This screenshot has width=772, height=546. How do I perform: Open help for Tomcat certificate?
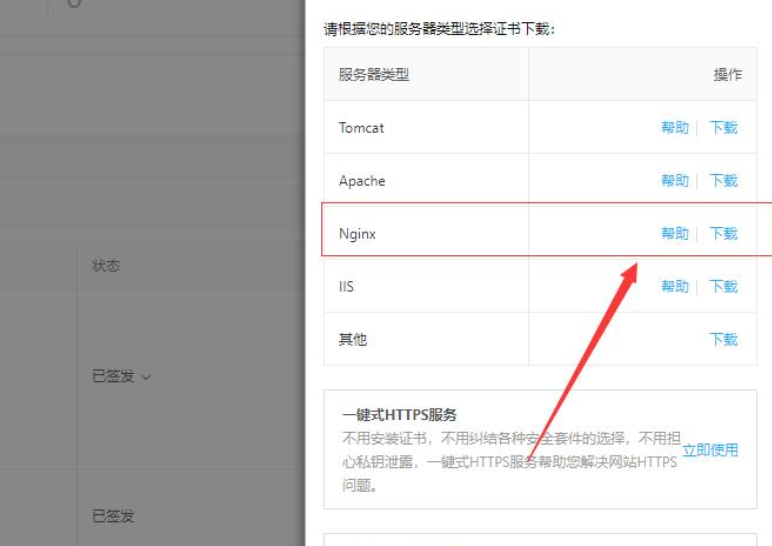click(x=675, y=128)
